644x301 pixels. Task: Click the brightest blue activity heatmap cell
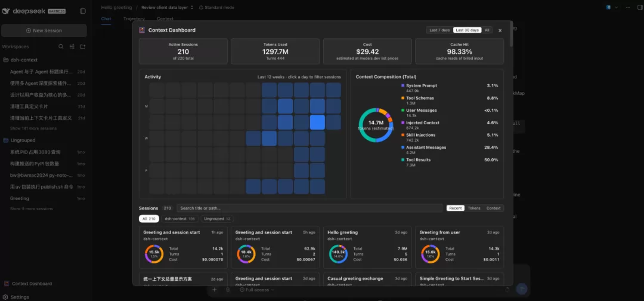click(317, 122)
